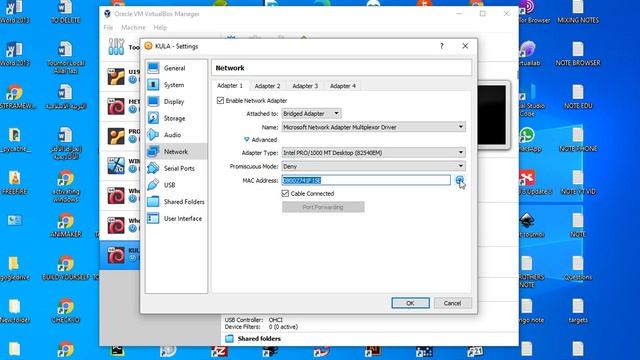Select the Network settings category
Screen dimensions: 640x360
[x=176, y=151]
